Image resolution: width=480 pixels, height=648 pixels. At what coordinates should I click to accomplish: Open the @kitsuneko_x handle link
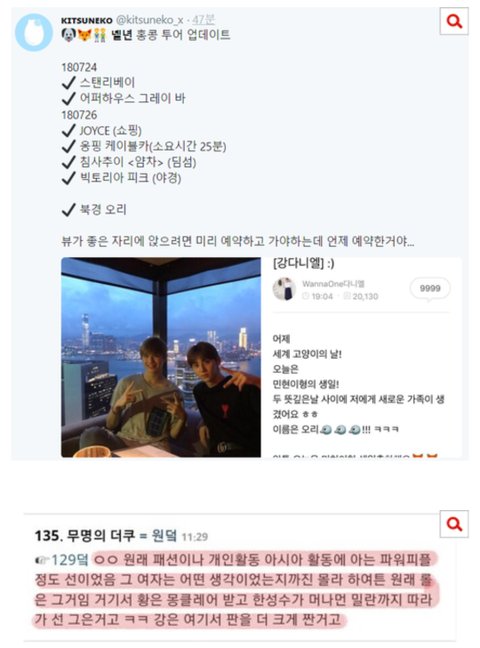149,19
